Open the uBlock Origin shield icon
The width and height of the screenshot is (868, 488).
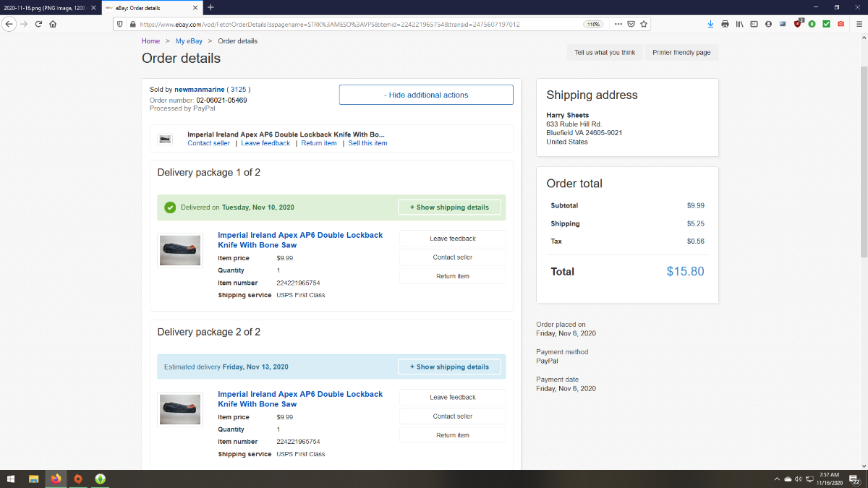tap(798, 24)
